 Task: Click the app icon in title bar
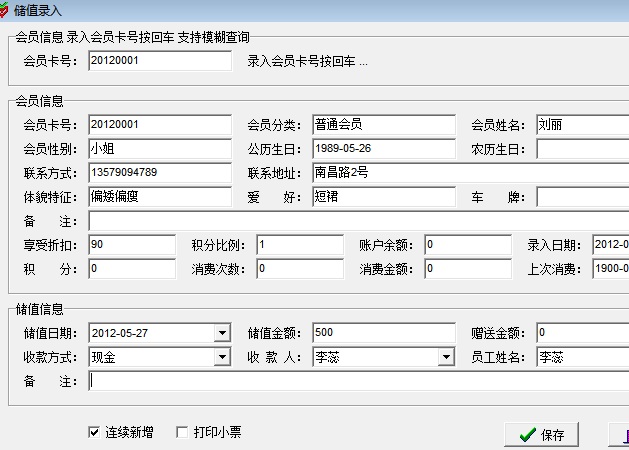(x=5, y=9)
